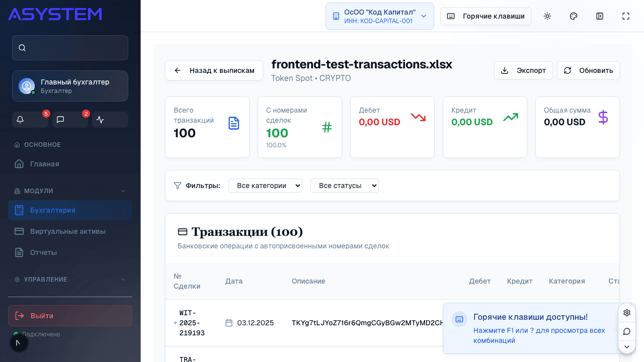Open the Все категории filter dropdown
Screen dimensions: 644x362
click(265, 186)
